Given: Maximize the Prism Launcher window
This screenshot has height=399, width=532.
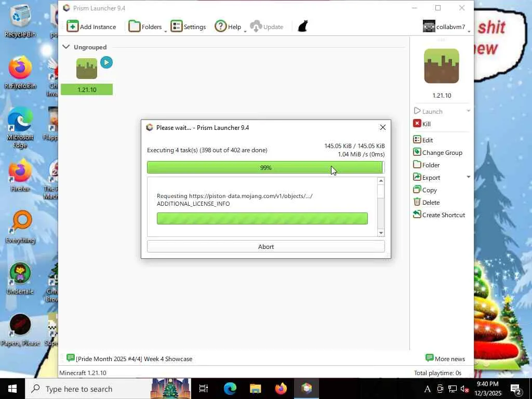Looking at the screenshot, I should pyautogui.click(x=438, y=8).
